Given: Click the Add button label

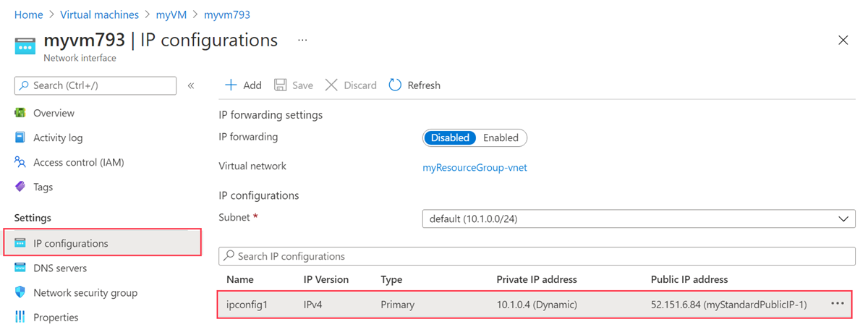Looking at the screenshot, I should point(252,85).
